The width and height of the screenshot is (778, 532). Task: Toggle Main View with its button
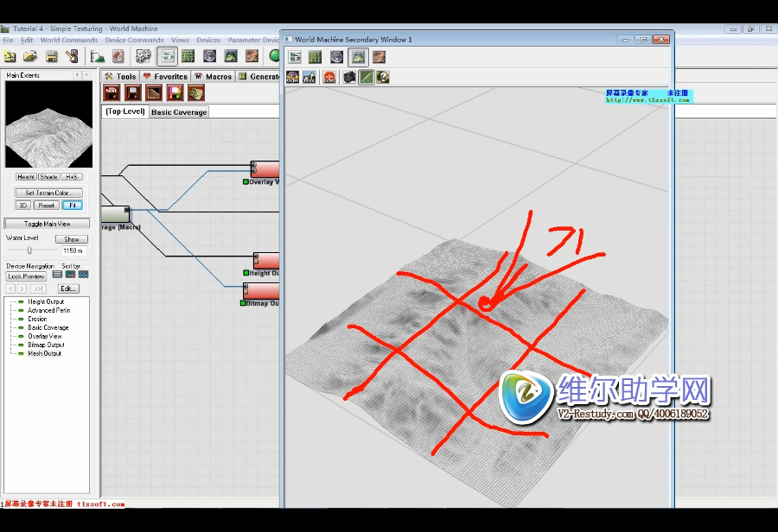[48, 223]
